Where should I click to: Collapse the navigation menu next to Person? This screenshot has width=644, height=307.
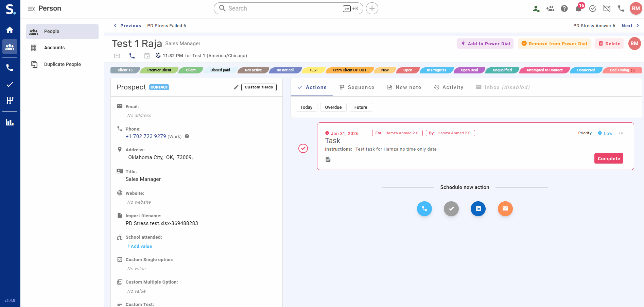pos(31,9)
